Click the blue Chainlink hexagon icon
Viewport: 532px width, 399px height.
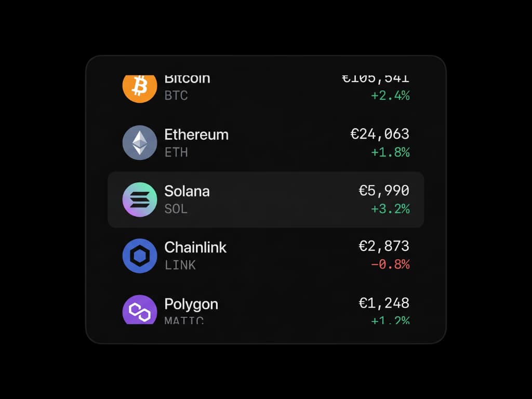139,256
